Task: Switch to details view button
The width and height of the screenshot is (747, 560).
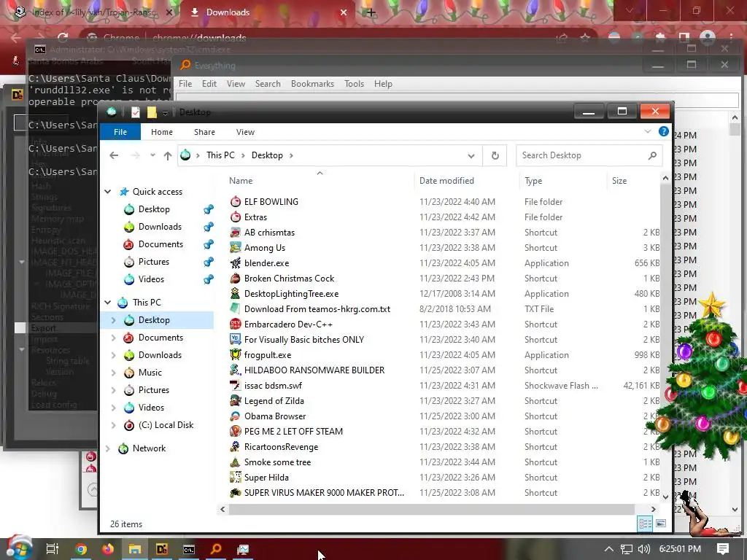Action: click(645, 524)
